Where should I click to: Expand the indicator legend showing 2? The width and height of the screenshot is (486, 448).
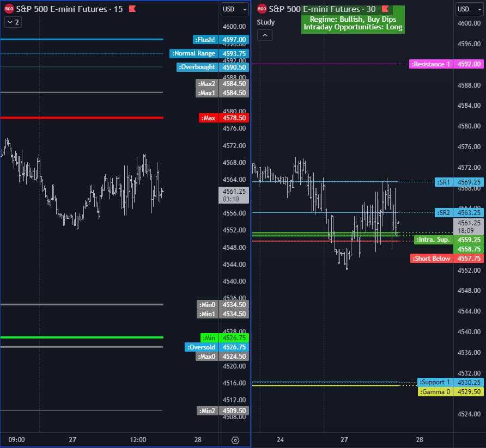tap(13, 22)
